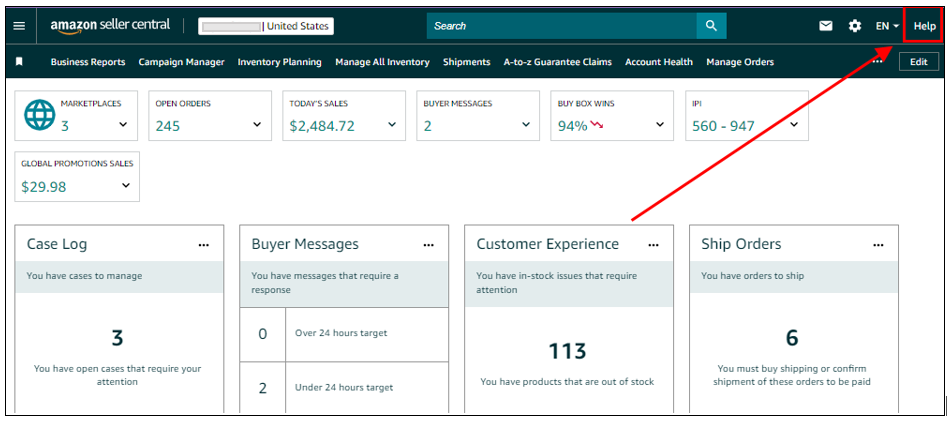Expand the Open Orders chevron
This screenshot has width=952, height=424.
click(x=257, y=125)
